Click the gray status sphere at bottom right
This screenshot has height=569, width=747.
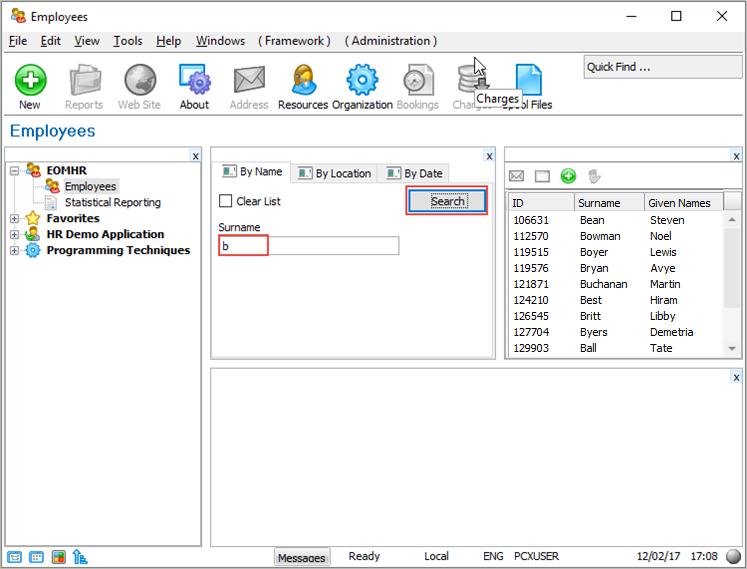click(x=733, y=557)
